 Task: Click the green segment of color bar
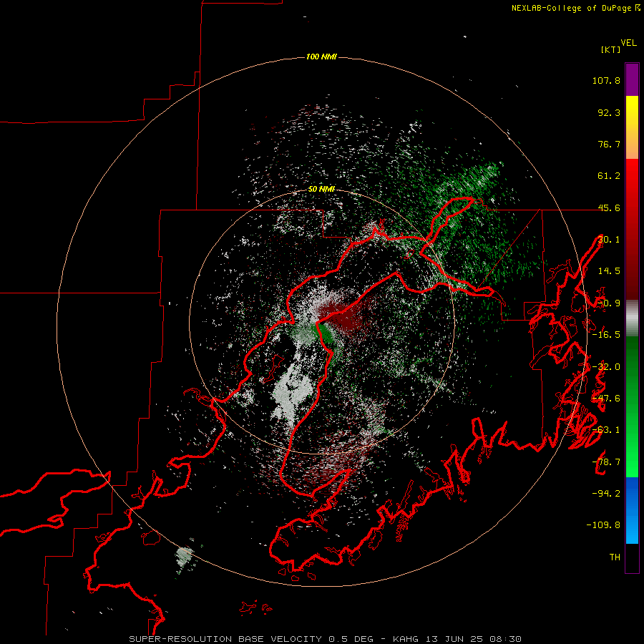click(632, 406)
